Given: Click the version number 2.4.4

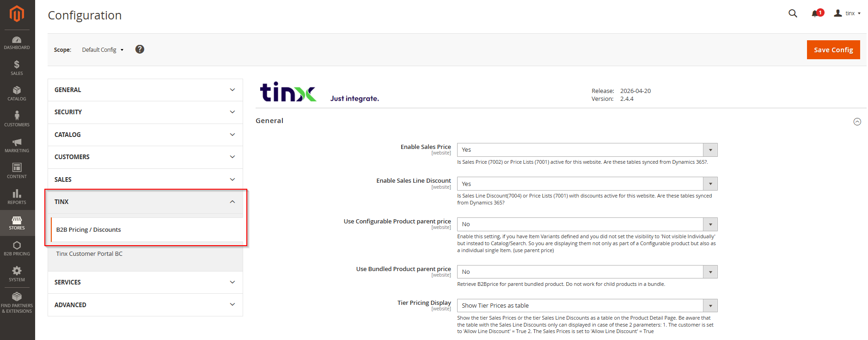Looking at the screenshot, I should (627, 99).
